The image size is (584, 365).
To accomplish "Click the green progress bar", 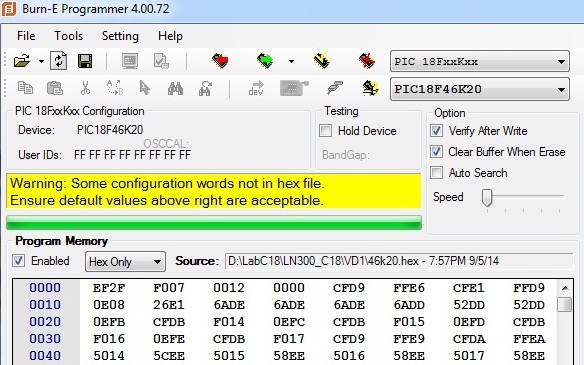I will pos(214,223).
